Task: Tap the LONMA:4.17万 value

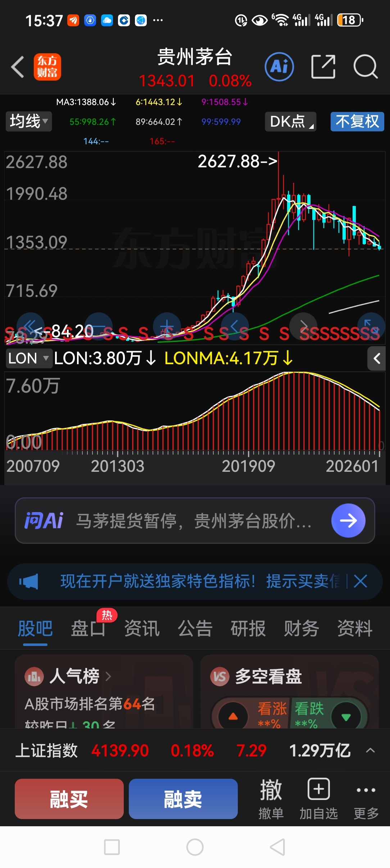Action: pos(229,358)
